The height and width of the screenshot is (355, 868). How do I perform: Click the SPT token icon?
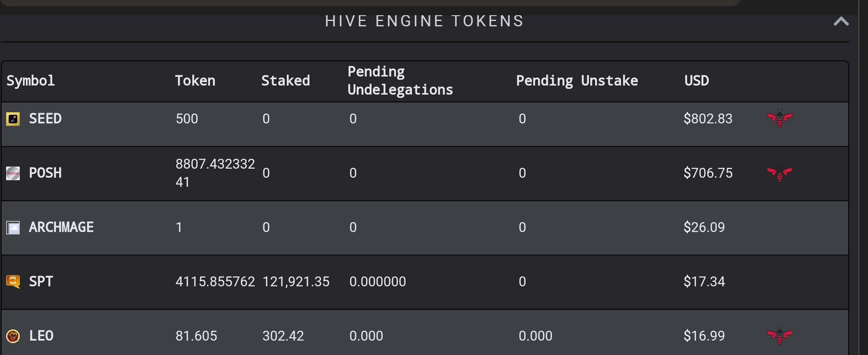[x=13, y=282]
